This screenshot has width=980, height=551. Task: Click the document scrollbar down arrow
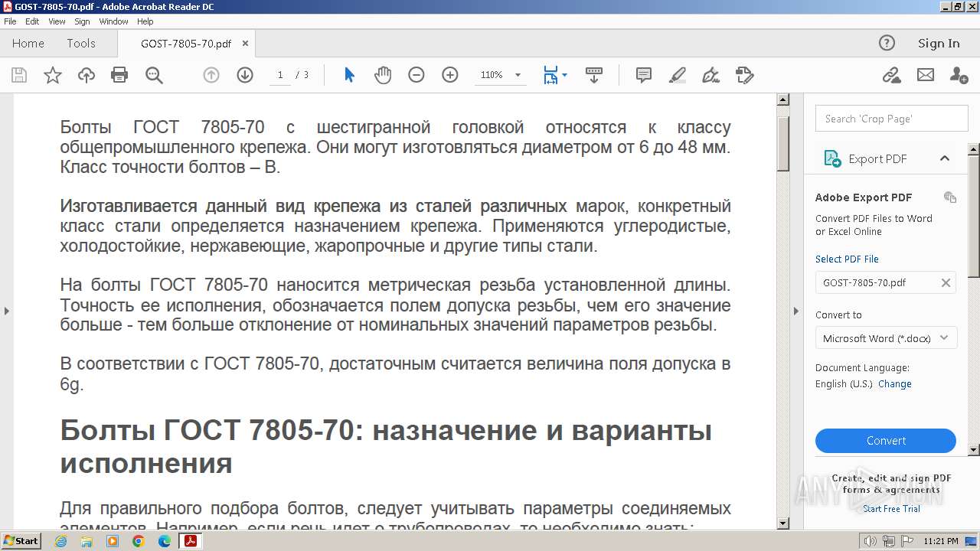coord(783,523)
